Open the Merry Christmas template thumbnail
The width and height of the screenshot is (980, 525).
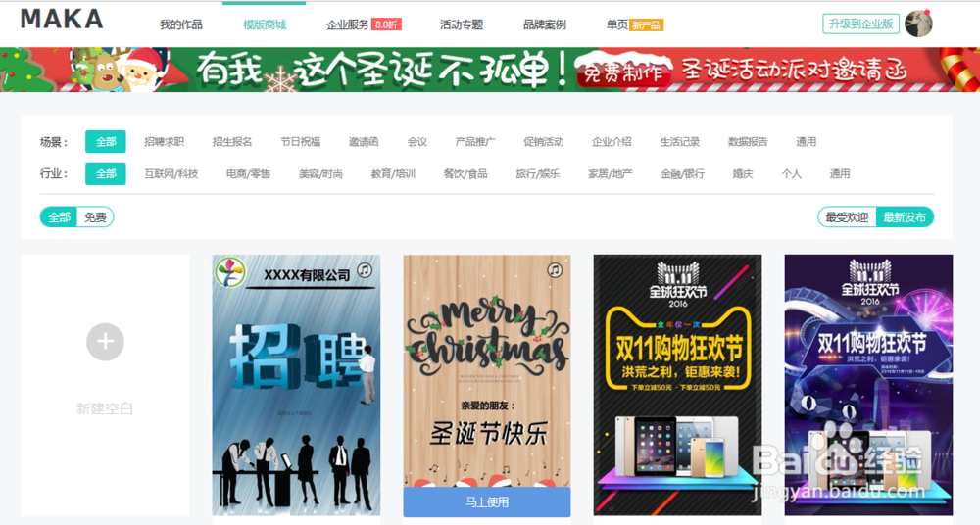[x=487, y=370]
